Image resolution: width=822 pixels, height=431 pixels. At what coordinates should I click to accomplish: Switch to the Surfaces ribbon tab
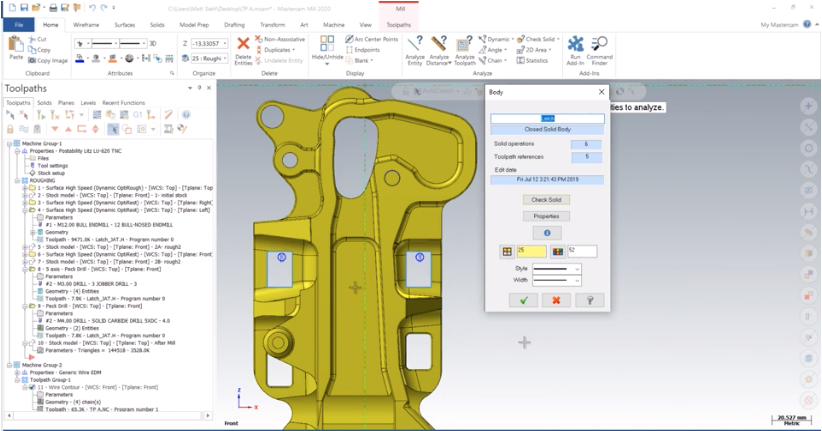point(124,25)
